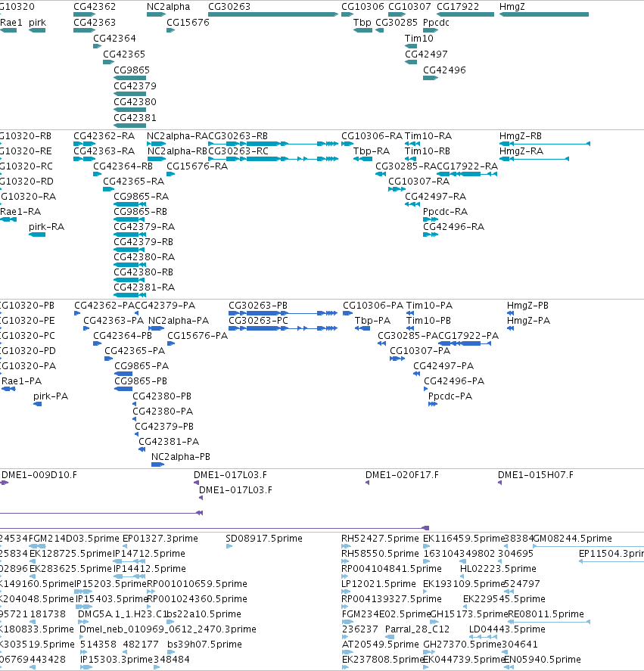This screenshot has width=644, height=671.
Task: Select the bs39h07.5prime EST label
Action: pyautogui.click(x=204, y=645)
